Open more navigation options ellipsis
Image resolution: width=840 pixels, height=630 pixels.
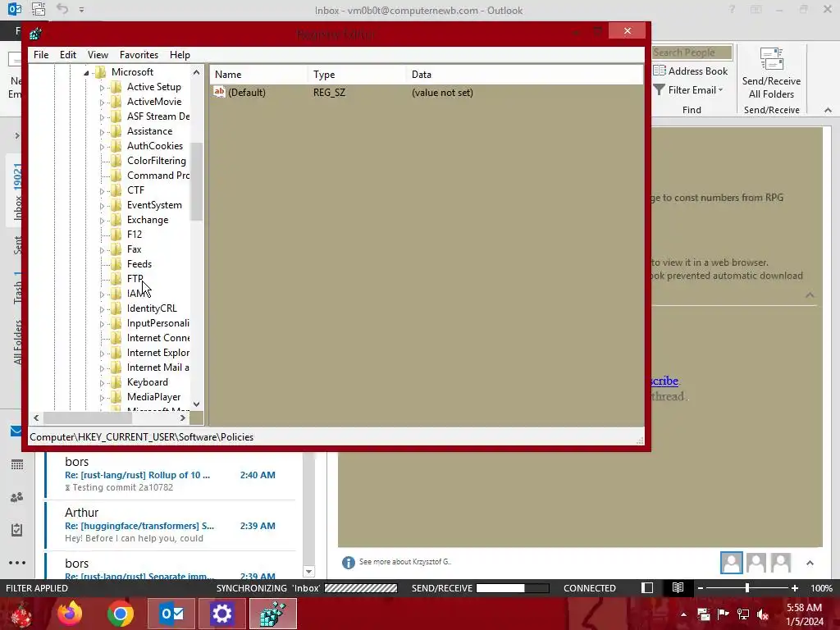click(17, 563)
